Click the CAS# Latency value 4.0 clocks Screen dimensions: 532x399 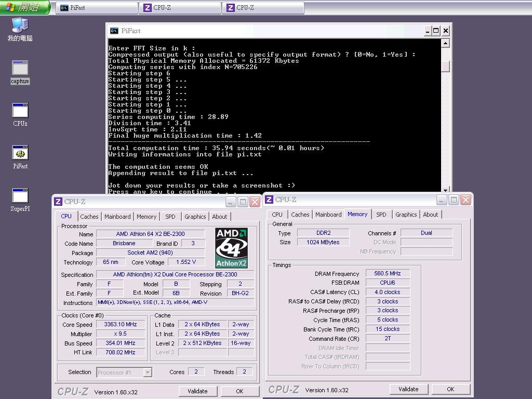pos(388,292)
